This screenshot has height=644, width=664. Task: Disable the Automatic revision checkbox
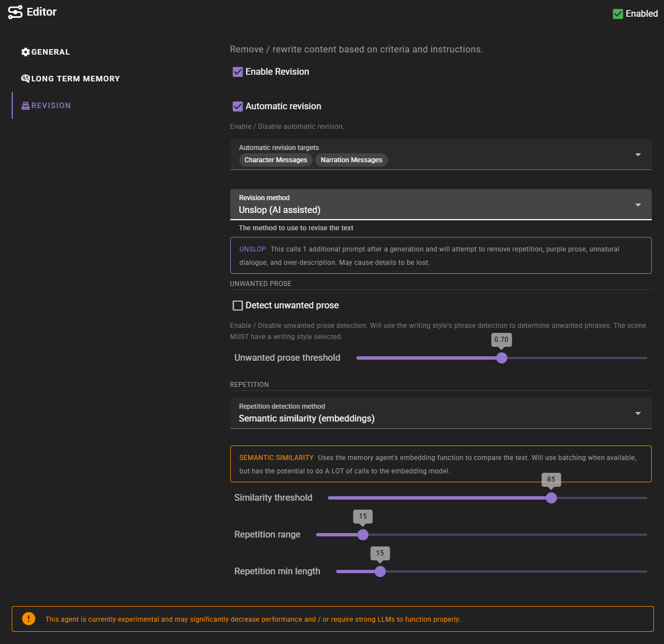click(238, 106)
